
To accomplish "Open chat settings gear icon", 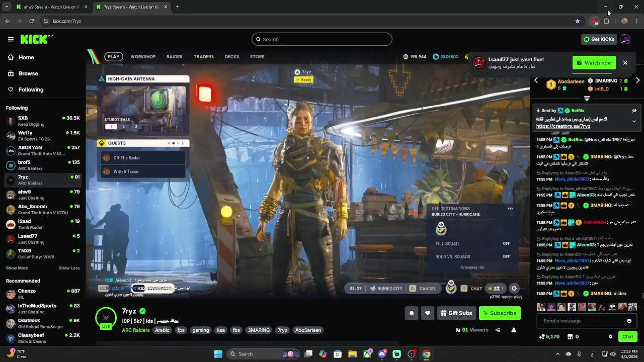I will 610,336.
